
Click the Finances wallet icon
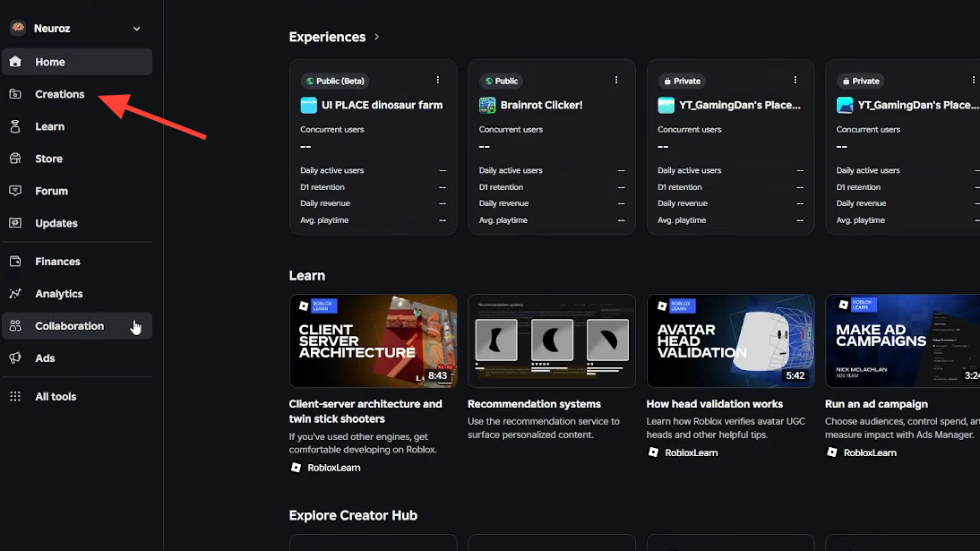15,262
